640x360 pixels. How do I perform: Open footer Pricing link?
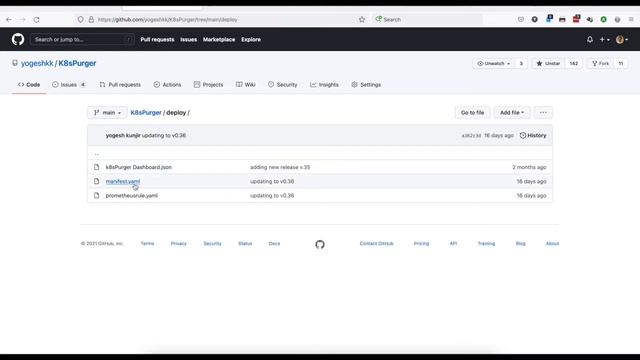coord(421,244)
